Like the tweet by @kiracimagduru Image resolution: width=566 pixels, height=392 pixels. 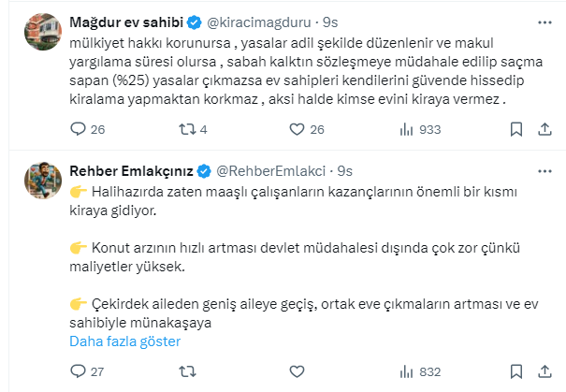(298, 129)
